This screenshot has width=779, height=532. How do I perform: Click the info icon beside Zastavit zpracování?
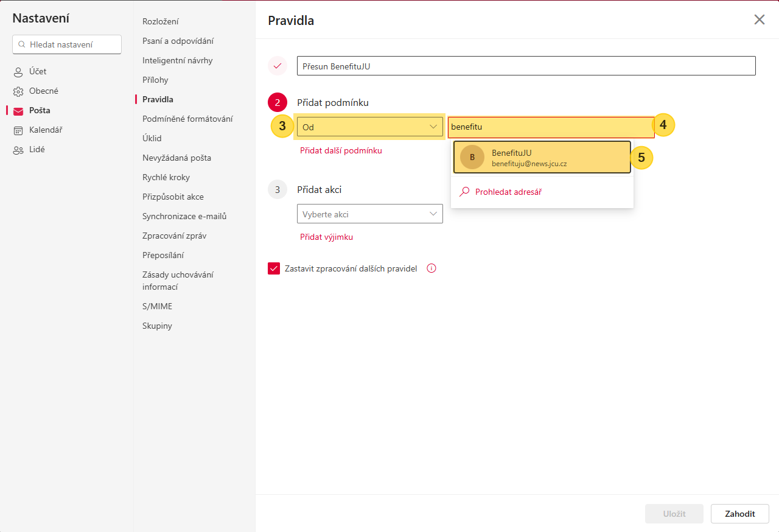coord(431,268)
